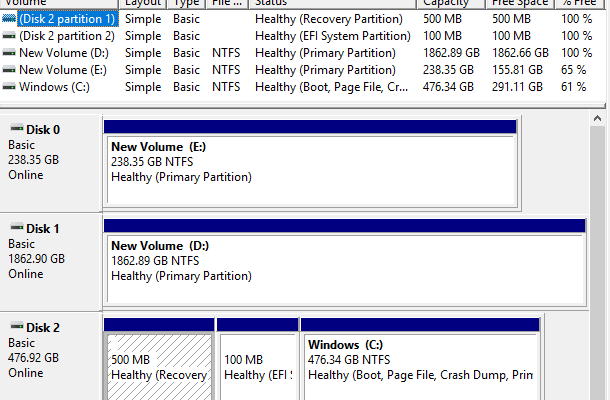Click the drive icon beside (Disk 2 partition 1)

[9, 19]
